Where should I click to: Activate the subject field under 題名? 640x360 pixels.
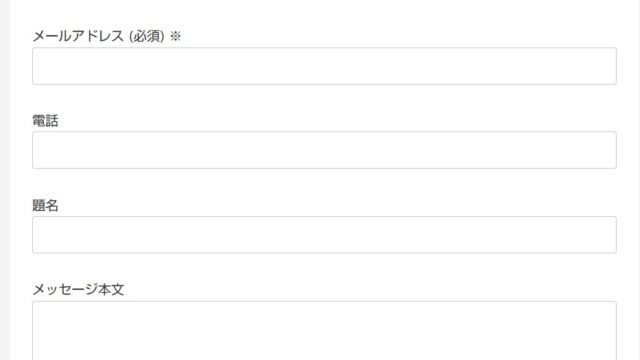point(324,235)
